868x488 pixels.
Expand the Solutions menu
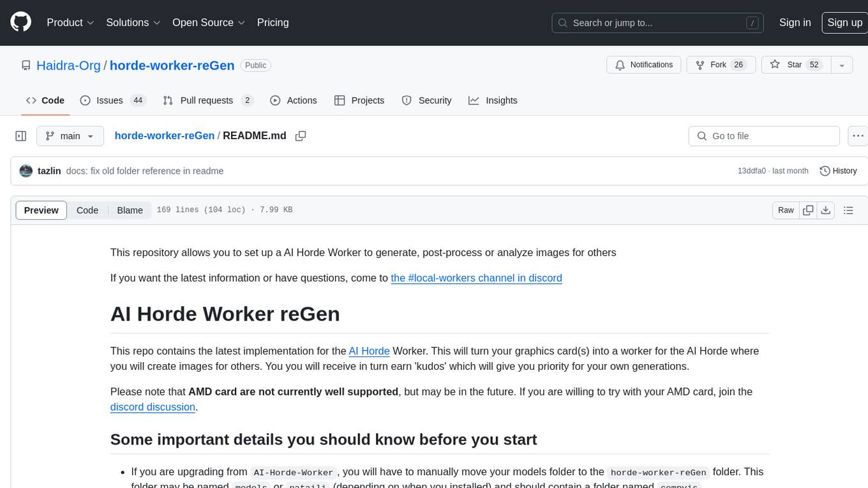pyautogui.click(x=133, y=22)
